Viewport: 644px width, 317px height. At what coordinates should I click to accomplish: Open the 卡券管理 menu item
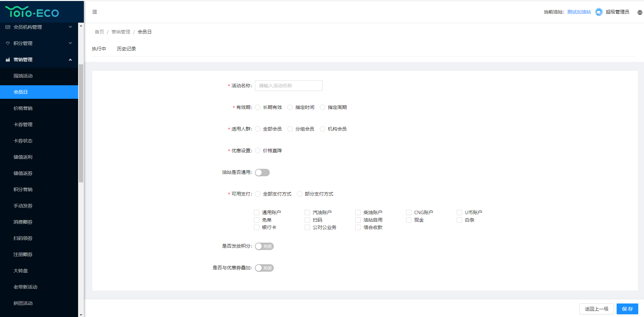click(39, 124)
